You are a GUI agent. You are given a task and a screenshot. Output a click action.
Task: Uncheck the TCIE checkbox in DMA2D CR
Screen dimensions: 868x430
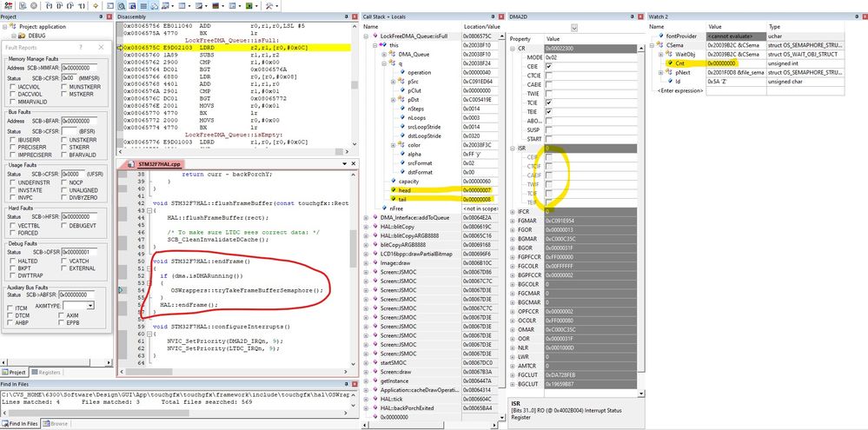coord(548,103)
